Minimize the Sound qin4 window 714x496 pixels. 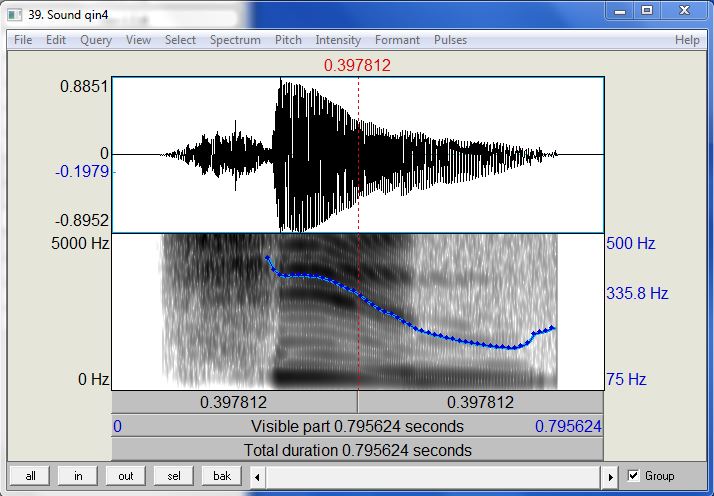(x=620, y=11)
